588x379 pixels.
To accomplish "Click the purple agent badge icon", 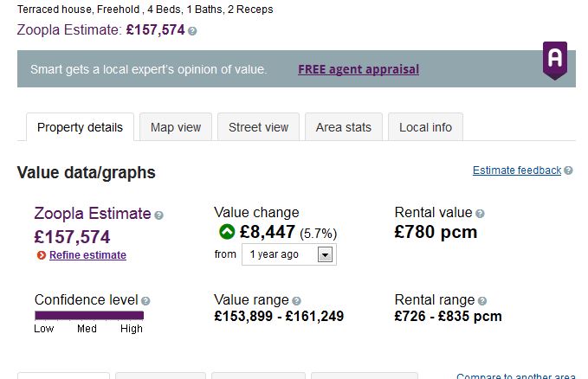I will (554, 60).
